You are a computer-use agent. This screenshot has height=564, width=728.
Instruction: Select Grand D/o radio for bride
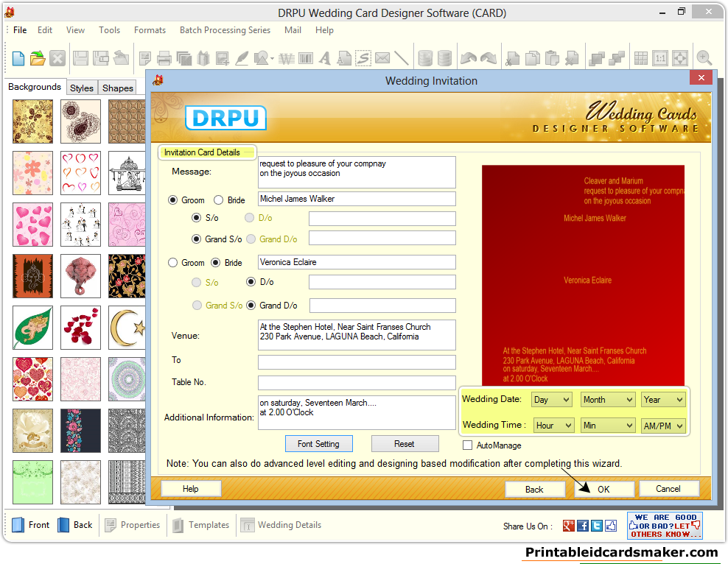pyautogui.click(x=251, y=305)
